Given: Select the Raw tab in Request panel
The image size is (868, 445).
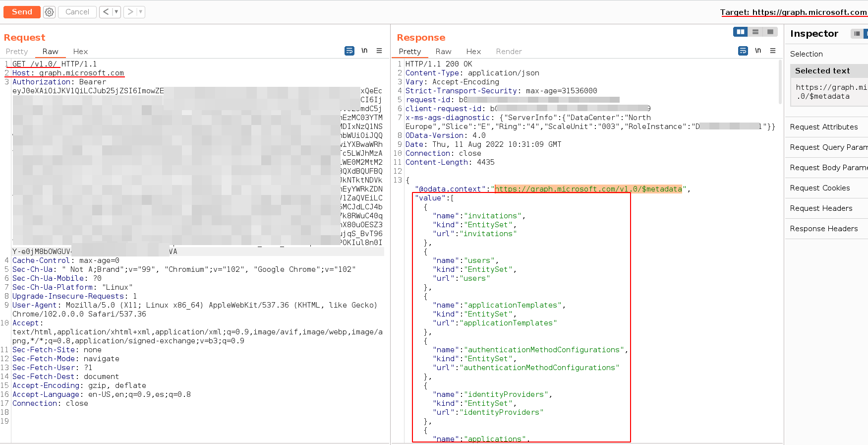Looking at the screenshot, I should [x=50, y=52].
